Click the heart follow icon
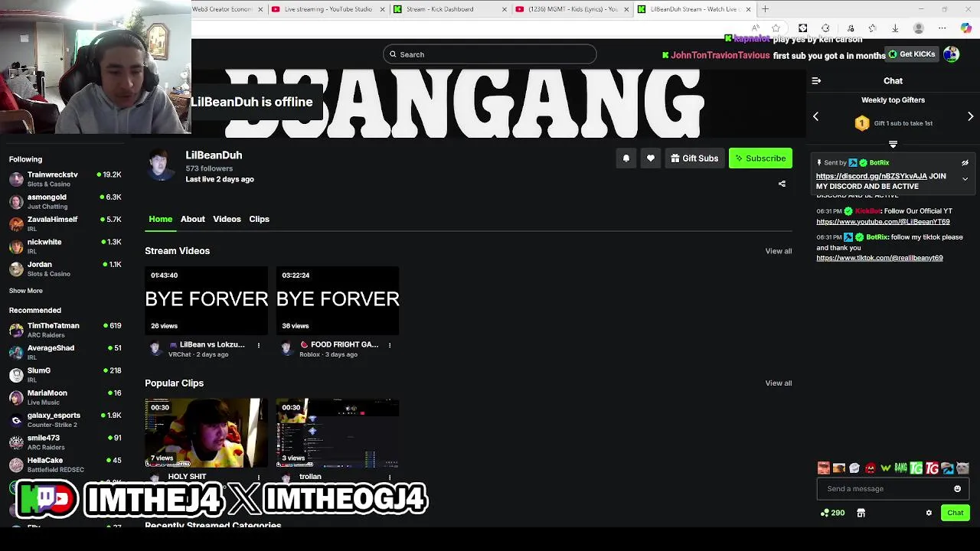 pos(651,158)
